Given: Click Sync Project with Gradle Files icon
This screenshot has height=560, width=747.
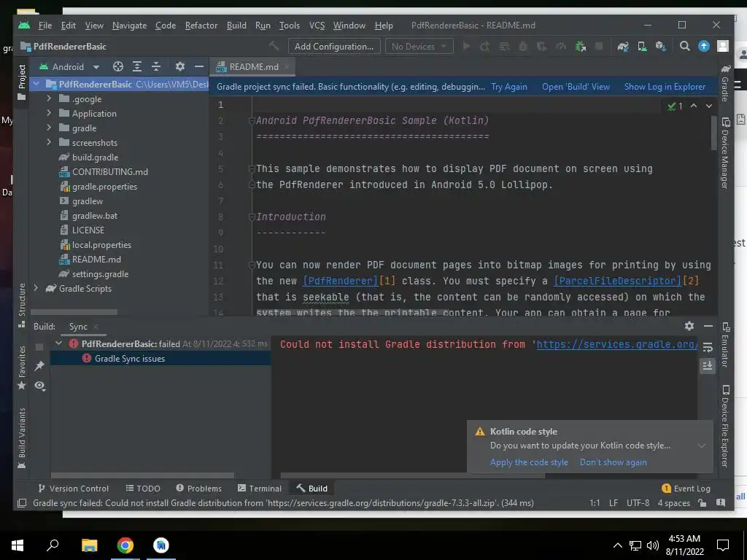Looking at the screenshot, I should pyautogui.click(x=623, y=46).
